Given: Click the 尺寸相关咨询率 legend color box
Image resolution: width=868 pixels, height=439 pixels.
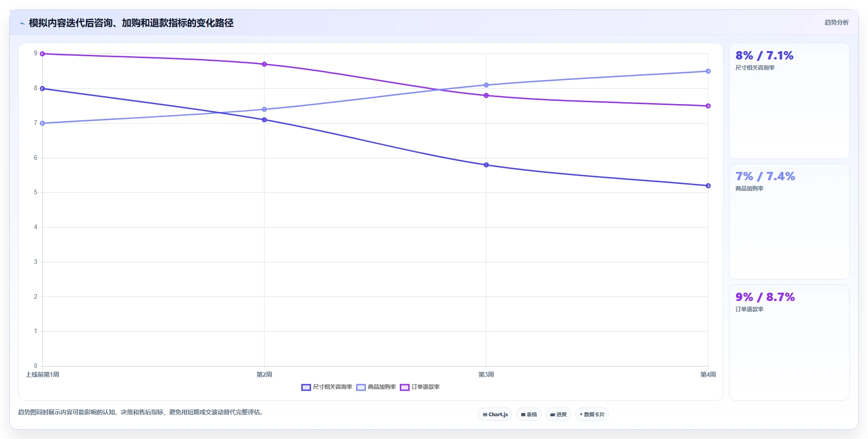Looking at the screenshot, I should pyautogui.click(x=306, y=387).
